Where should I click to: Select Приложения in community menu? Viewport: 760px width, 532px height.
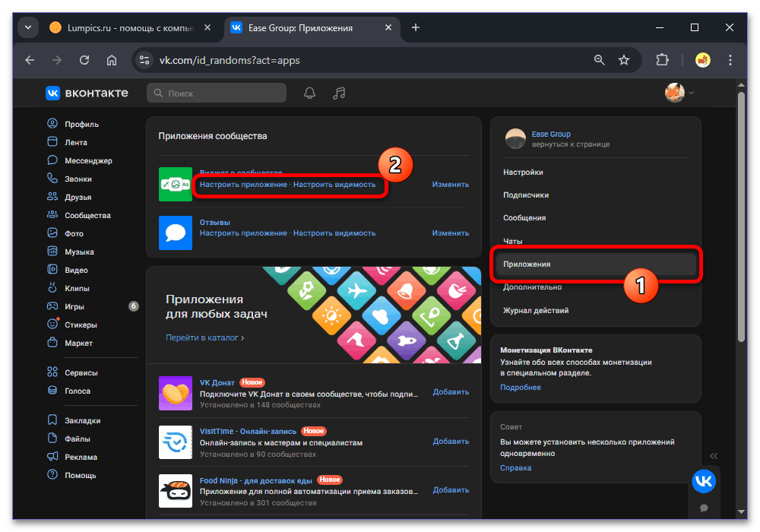click(596, 264)
